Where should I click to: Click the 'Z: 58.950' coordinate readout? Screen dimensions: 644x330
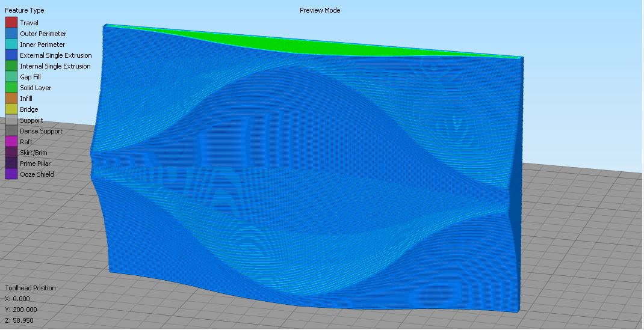pyautogui.click(x=19, y=320)
